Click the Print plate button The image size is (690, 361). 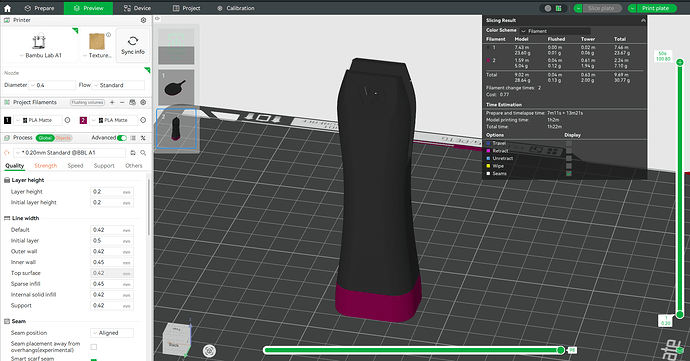tap(656, 8)
